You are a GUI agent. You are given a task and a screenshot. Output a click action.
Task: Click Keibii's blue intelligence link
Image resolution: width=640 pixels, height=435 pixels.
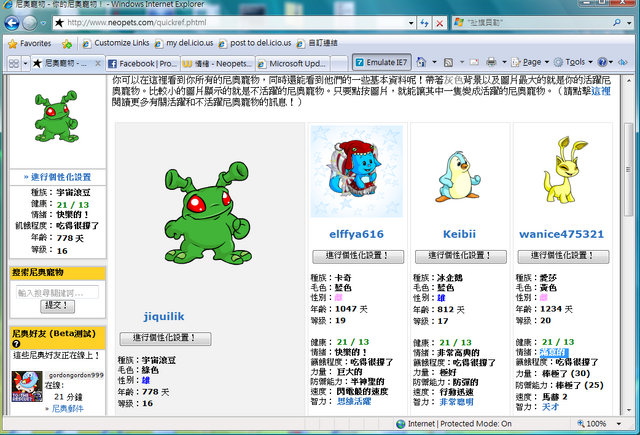point(456,402)
